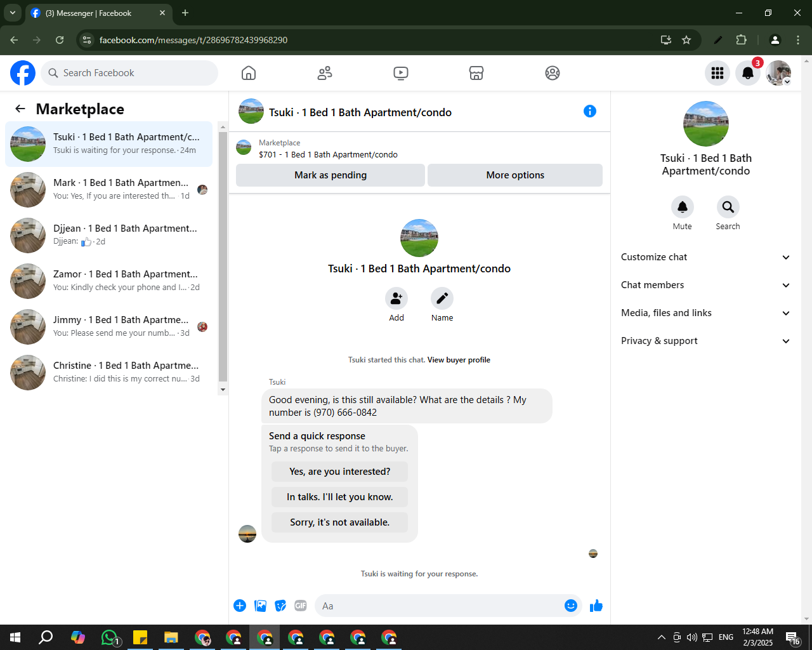Send quick response 'In talks. I'll let you know.'
The width and height of the screenshot is (812, 650).
(x=339, y=497)
